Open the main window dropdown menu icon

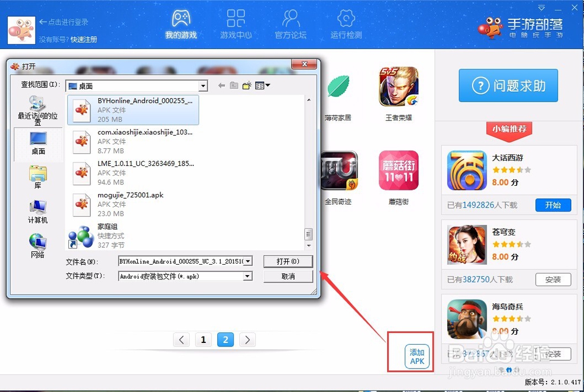541,8
